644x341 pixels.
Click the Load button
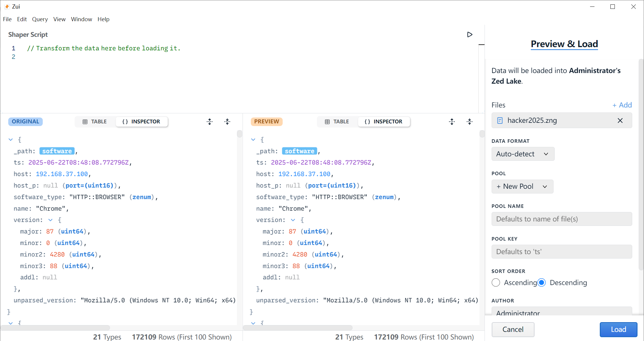click(618, 329)
